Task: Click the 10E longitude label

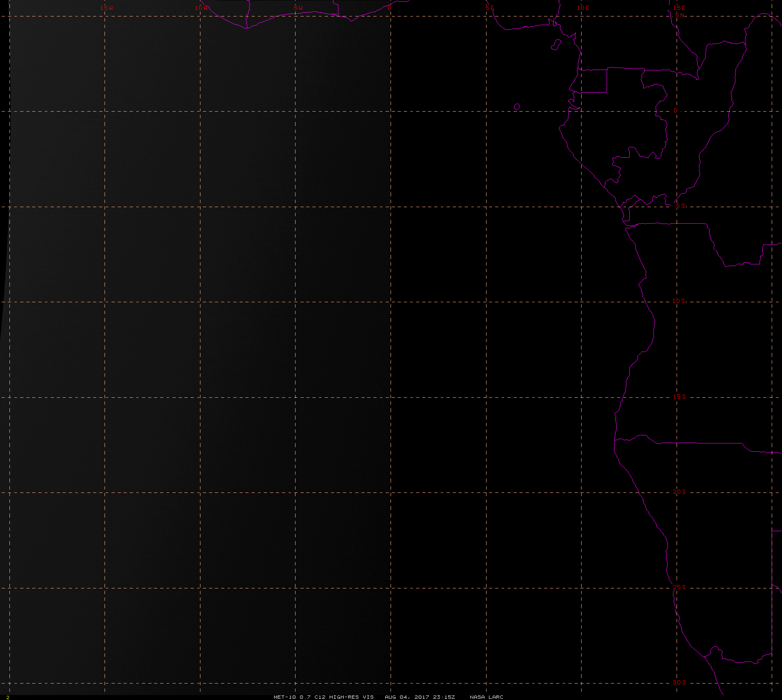Action: coord(583,8)
